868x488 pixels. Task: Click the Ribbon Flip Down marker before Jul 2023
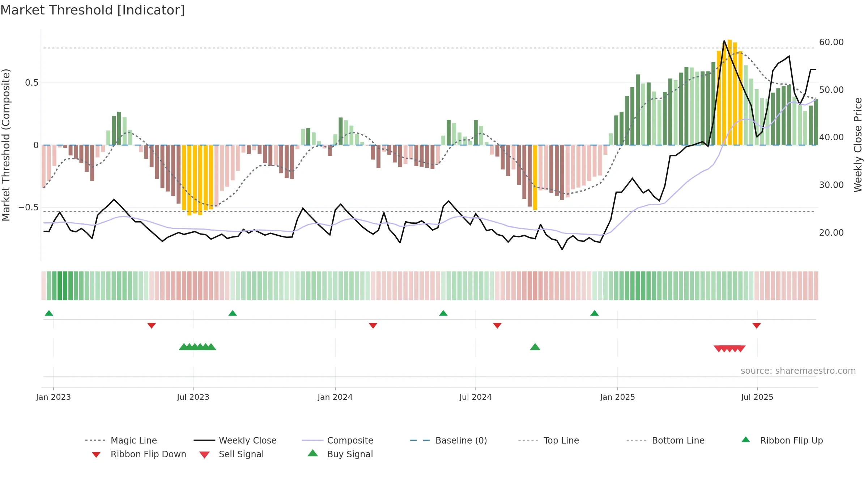pos(152,326)
